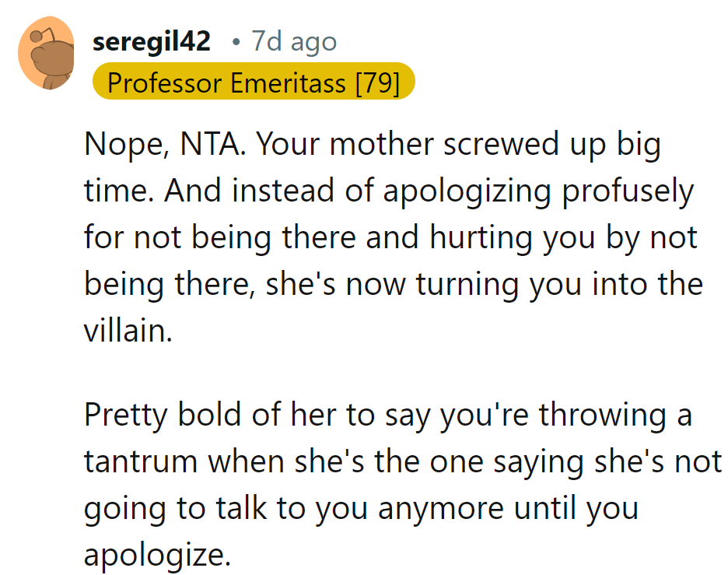The width and height of the screenshot is (728, 575).
Task: Open the seregil42 username profile link
Action: (151, 42)
